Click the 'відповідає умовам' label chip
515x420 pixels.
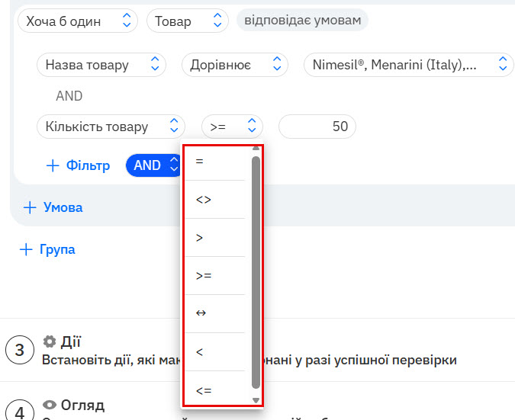[302, 21]
